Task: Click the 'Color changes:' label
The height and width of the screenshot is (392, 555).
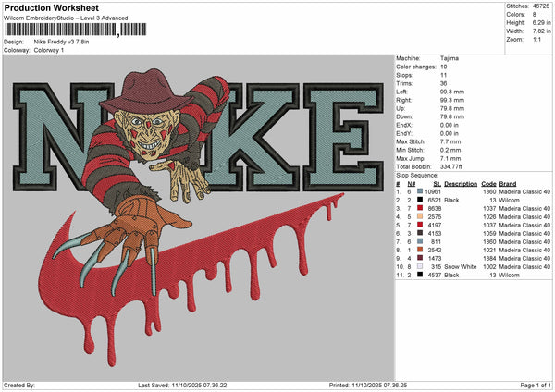Action: coord(416,67)
